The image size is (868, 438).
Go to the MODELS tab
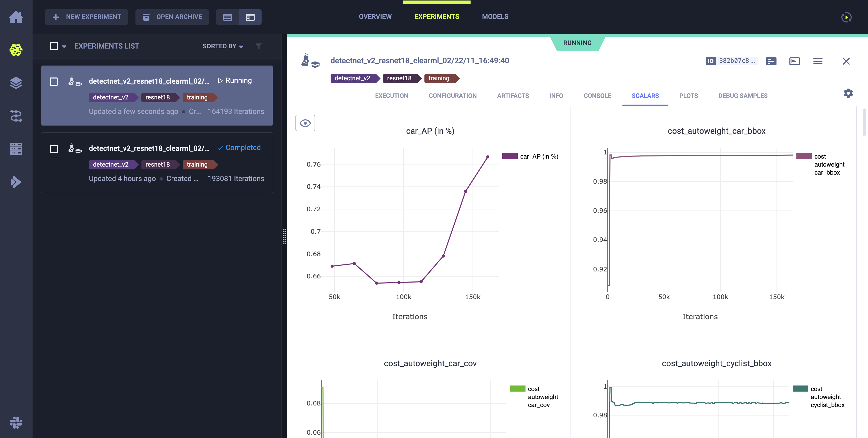click(495, 17)
